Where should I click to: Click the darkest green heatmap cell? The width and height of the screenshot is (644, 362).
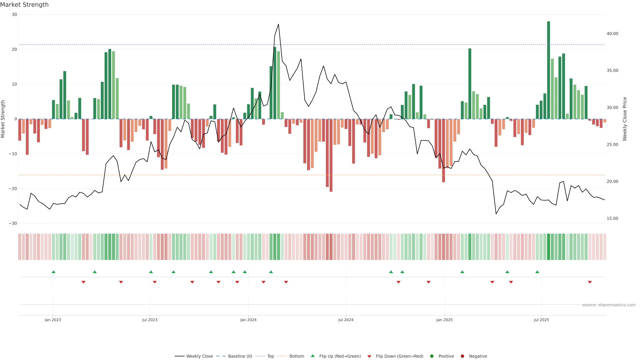[x=549, y=247]
